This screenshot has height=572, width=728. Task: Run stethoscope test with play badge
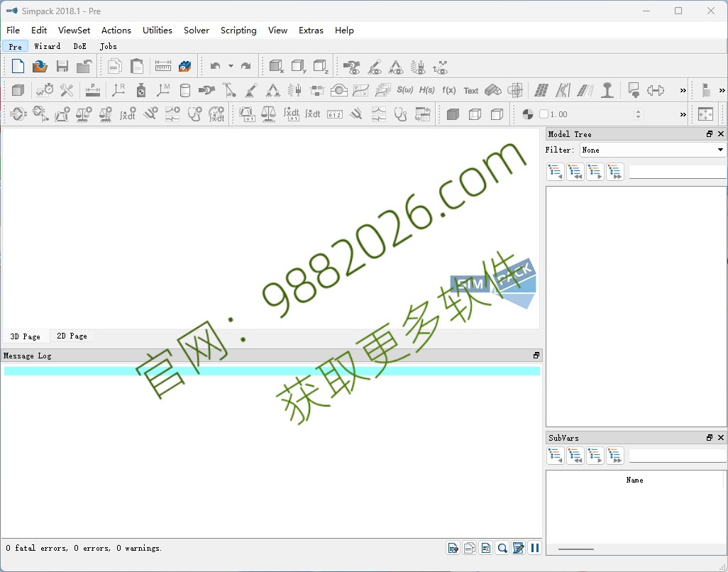[194, 114]
